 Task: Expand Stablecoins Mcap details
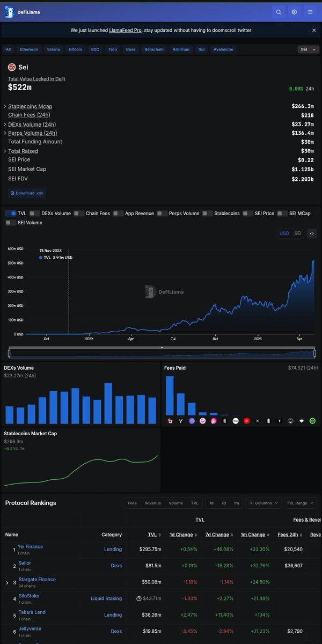pyautogui.click(x=5, y=106)
